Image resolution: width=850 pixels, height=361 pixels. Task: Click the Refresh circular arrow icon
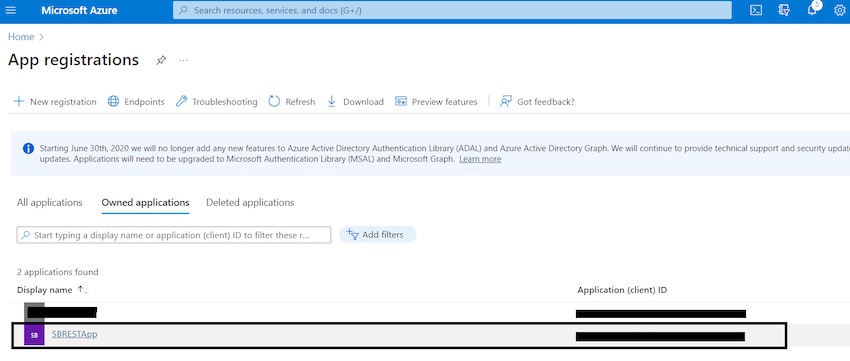pyautogui.click(x=274, y=101)
